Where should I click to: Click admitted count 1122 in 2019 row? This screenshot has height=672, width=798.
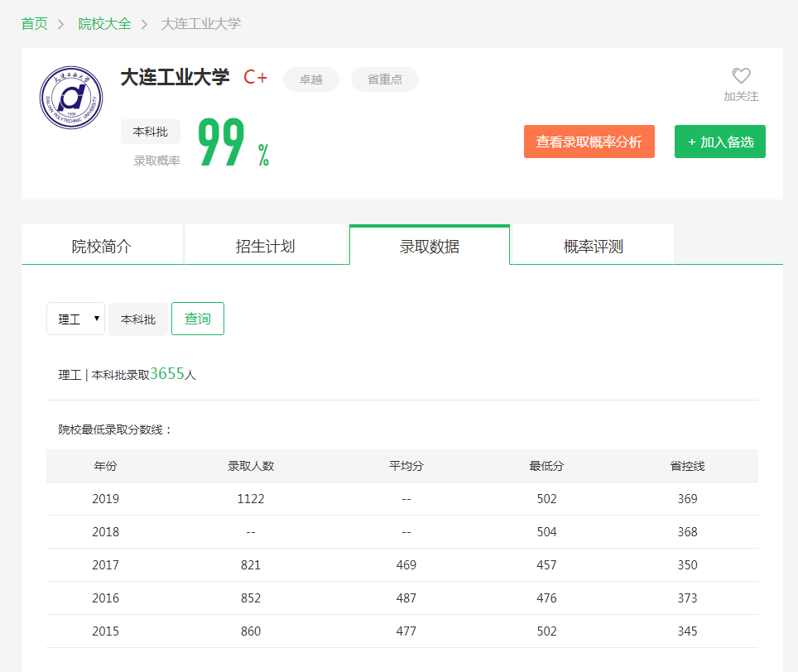coord(251,499)
